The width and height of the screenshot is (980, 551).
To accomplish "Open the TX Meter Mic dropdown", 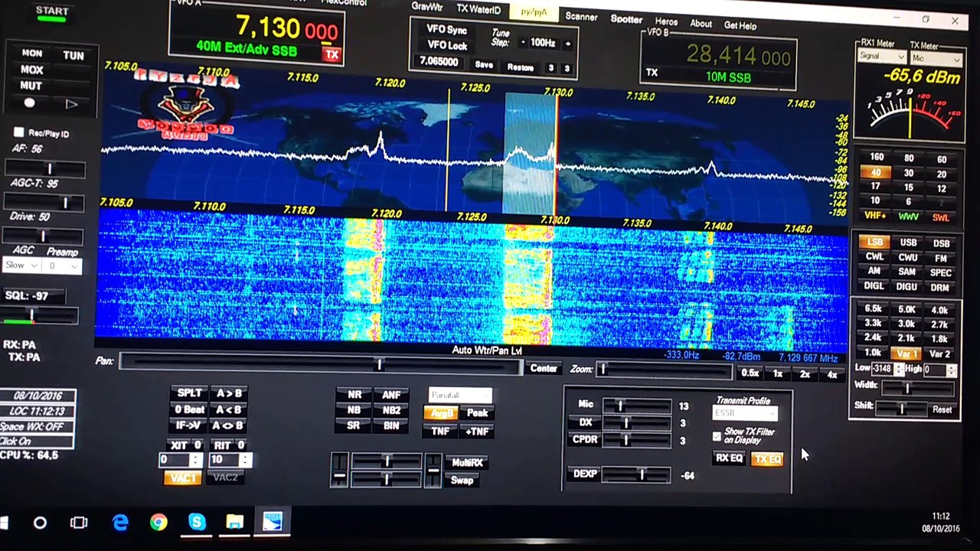I will (x=936, y=58).
